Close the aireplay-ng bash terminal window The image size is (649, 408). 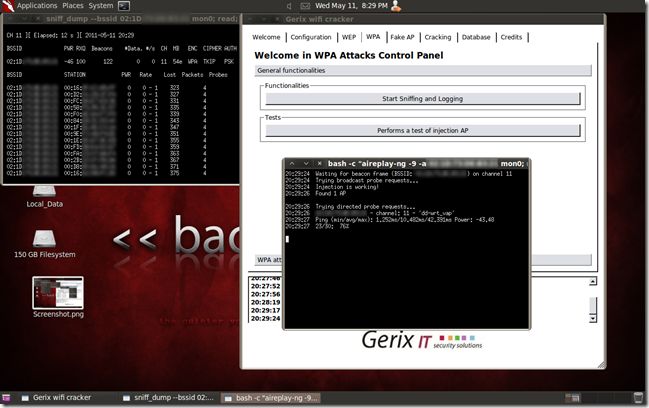pyautogui.click(x=320, y=164)
